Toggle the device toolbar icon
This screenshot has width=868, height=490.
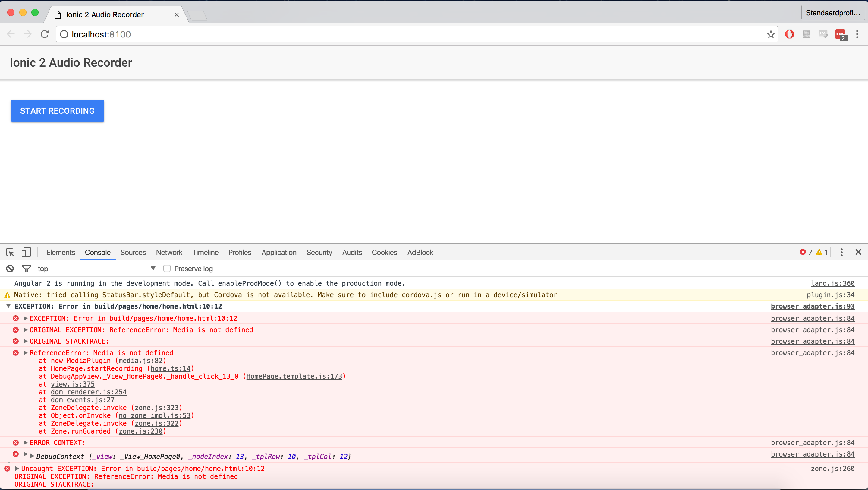(26, 252)
